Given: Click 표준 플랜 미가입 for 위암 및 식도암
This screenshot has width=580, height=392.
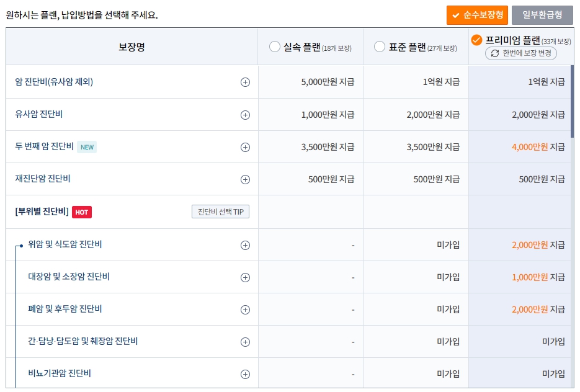Looking at the screenshot, I should [x=448, y=245].
